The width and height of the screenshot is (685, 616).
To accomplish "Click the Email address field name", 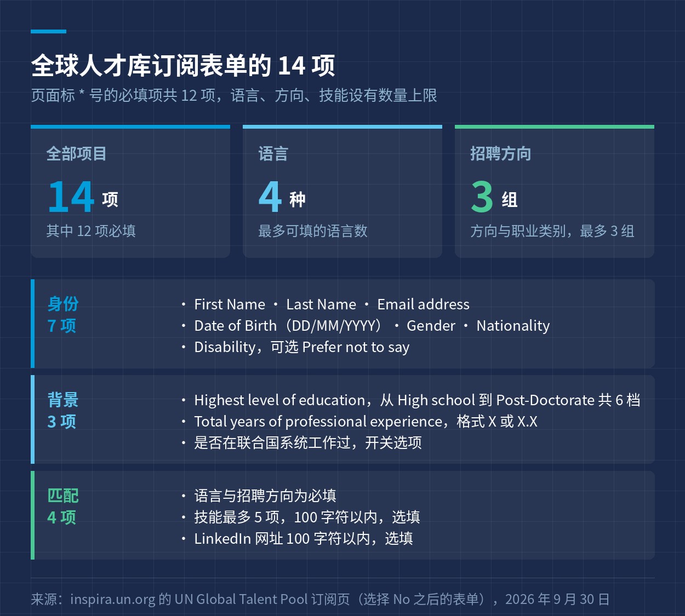I will tap(424, 304).
